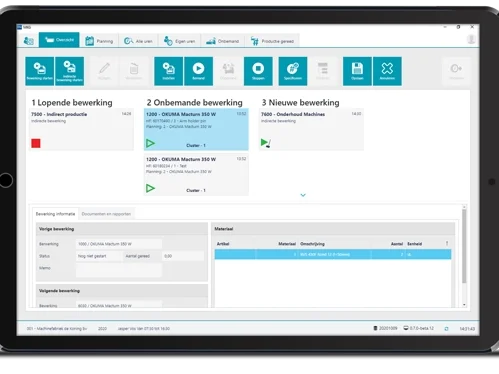Viewport: 499px width, 374px height.
Task: Open the Planning tab
Action: tap(99, 41)
